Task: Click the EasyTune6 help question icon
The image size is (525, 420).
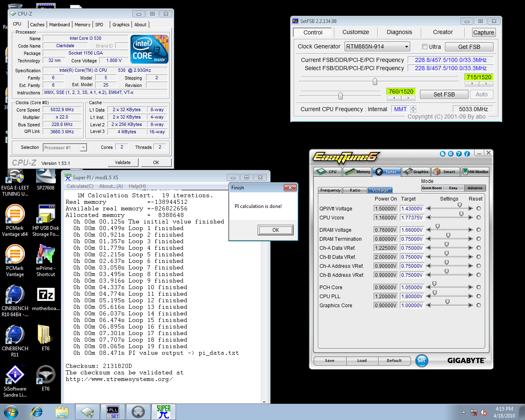Action: pyautogui.click(x=459, y=154)
